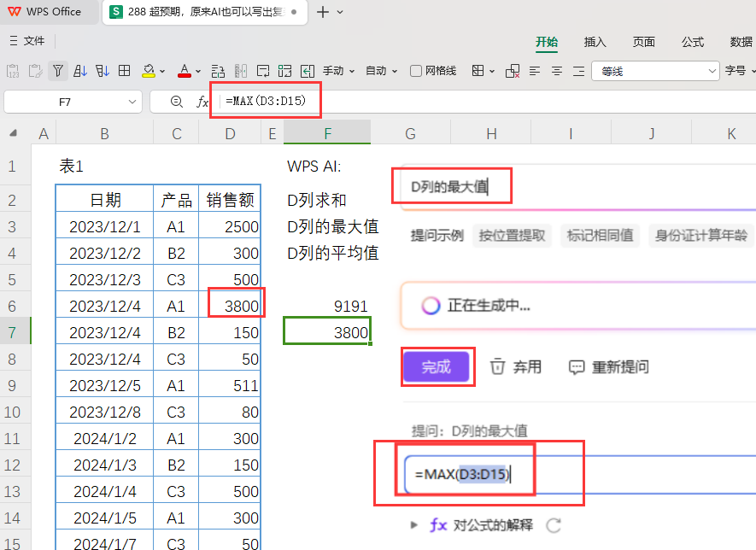Click the zoom magnifier in formula bar

click(x=177, y=102)
